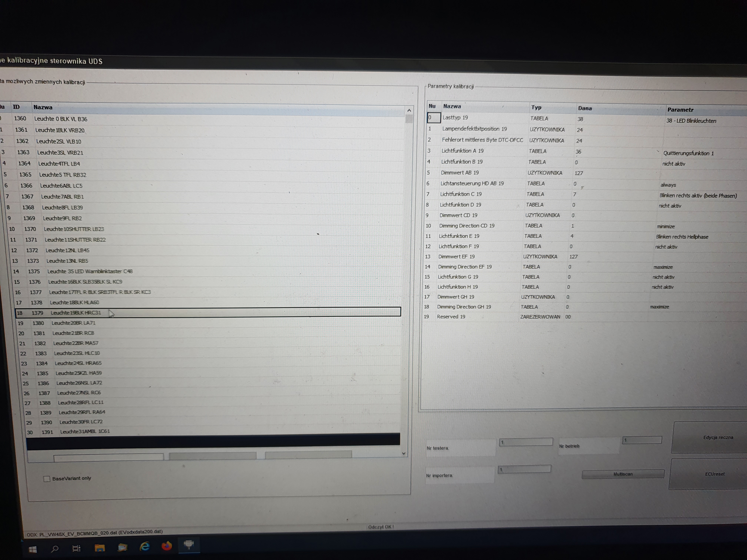747x560 pixels.
Task: Open File Explorer folder icon
Action: (100, 548)
